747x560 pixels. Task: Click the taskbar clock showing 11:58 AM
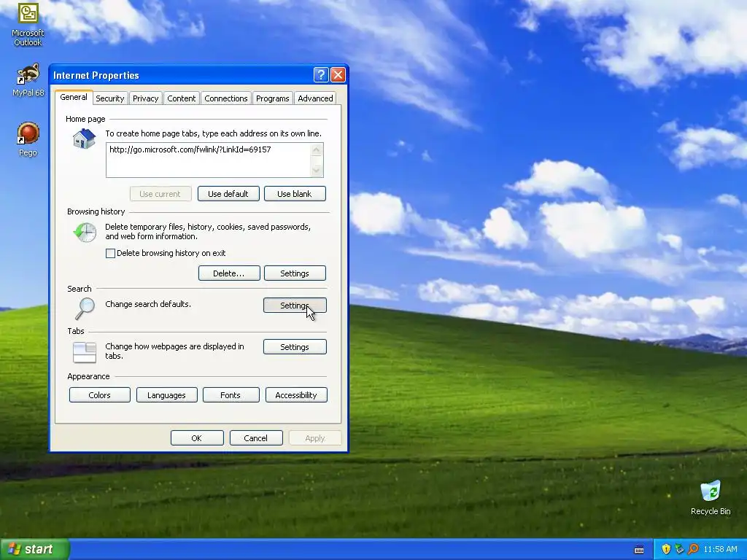[720, 549]
